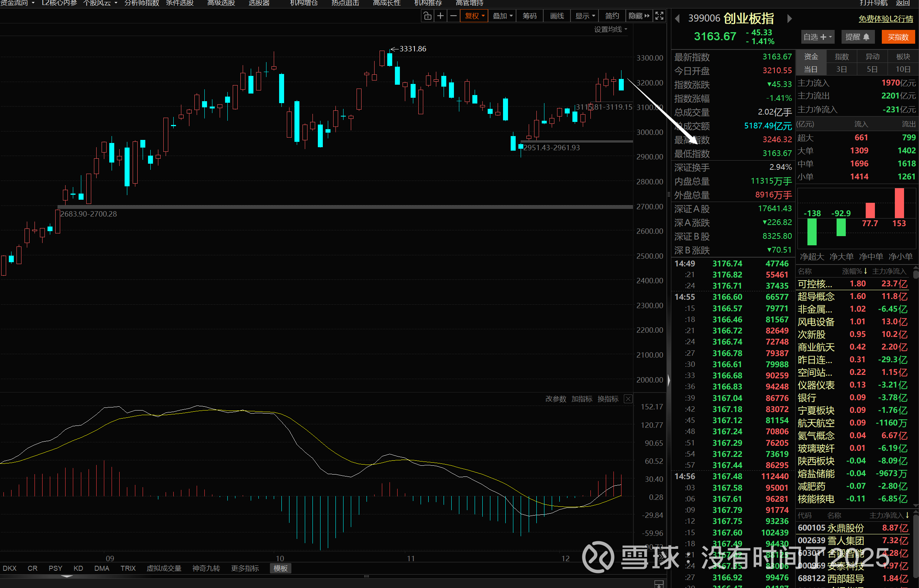This screenshot has height=588, width=919.
Task: Open the 设置均线 dropdown
Action: (610, 30)
